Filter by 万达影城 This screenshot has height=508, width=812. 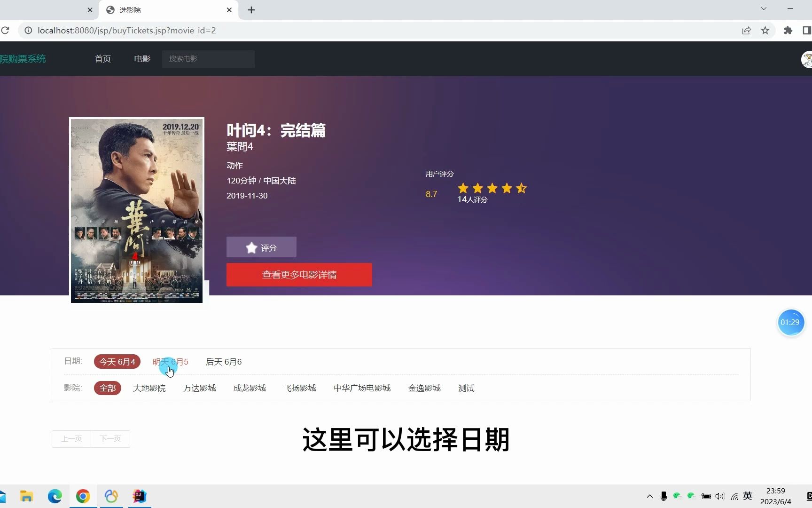[x=200, y=388]
